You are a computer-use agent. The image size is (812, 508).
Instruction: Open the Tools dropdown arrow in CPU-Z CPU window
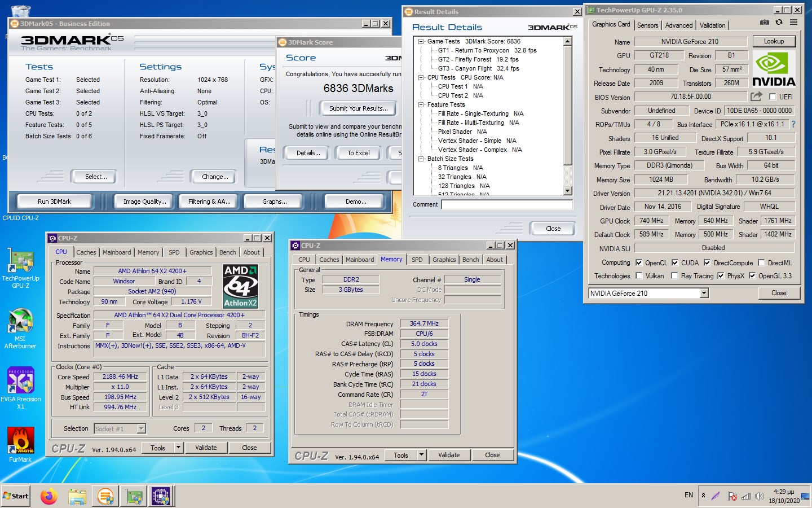pos(178,448)
